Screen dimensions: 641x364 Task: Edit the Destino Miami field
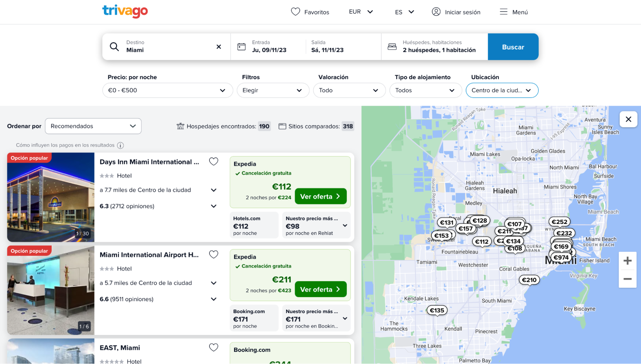coord(166,47)
